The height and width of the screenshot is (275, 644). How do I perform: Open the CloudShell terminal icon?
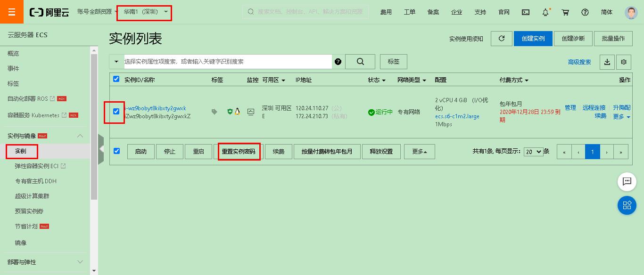525,12
